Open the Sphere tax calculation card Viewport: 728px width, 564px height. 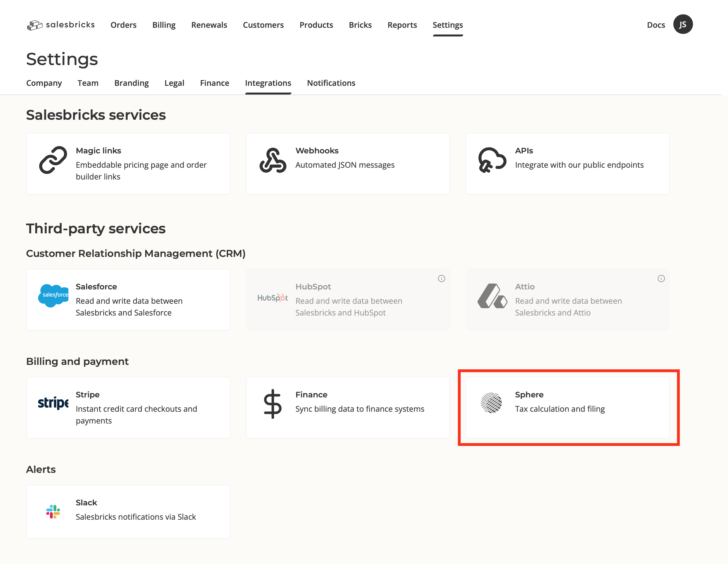click(567, 408)
